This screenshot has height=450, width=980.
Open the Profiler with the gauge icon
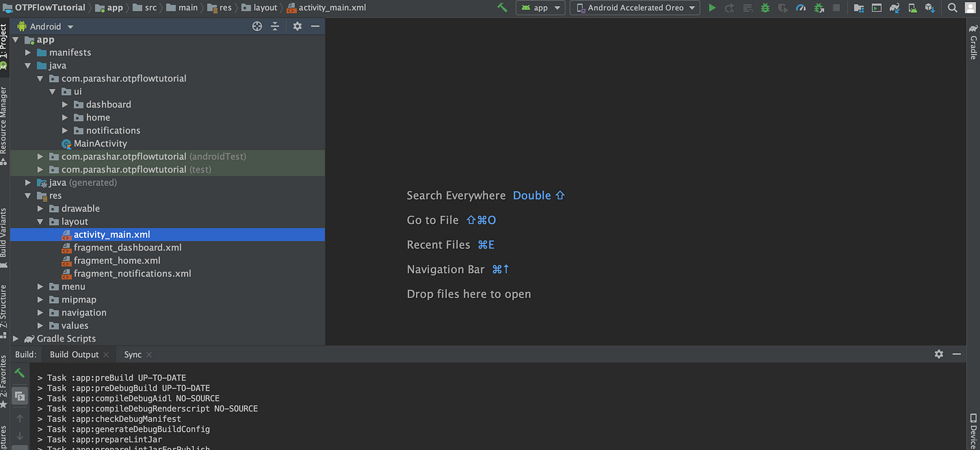click(801, 7)
